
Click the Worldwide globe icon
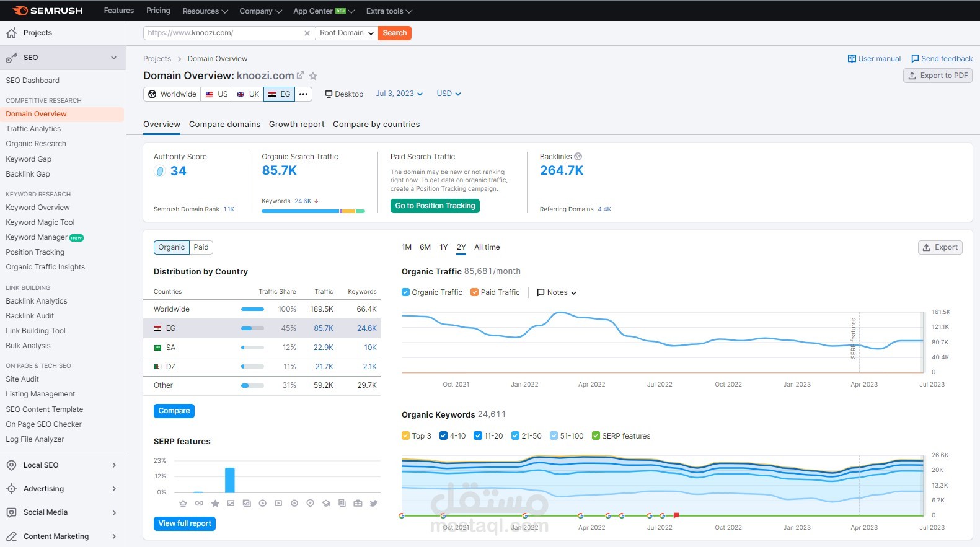152,94
